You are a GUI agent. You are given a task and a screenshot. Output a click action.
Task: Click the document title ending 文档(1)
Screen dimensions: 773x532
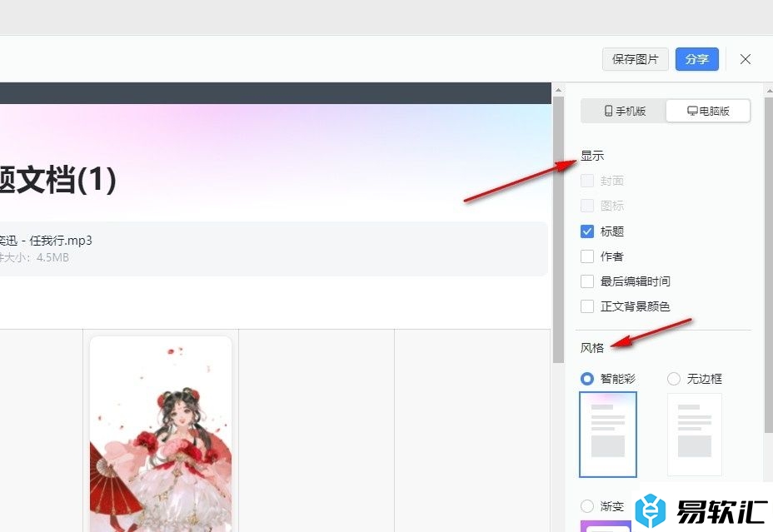[x=57, y=179]
